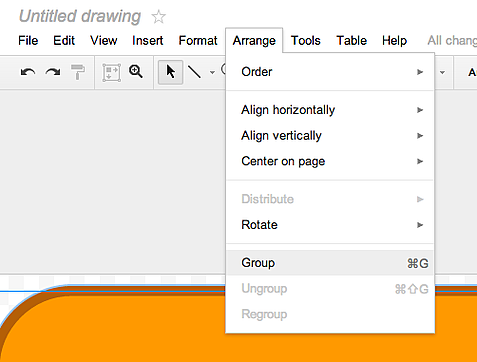
Task: Open the Edit menu
Action: point(64,41)
